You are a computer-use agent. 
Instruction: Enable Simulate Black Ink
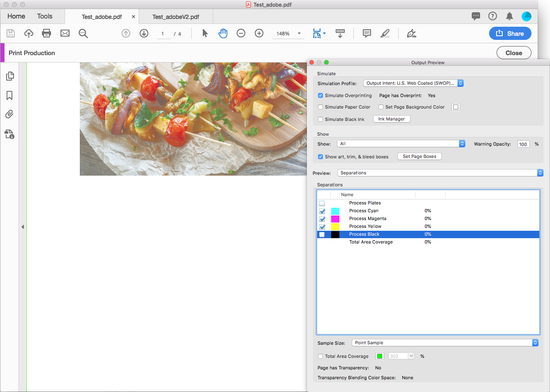click(x=320, y=119)
